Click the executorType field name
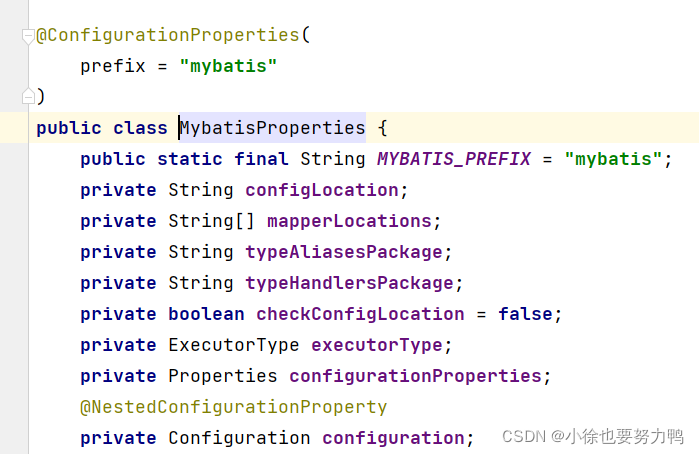Screen dimensions: 699x454 click(377, 345)
